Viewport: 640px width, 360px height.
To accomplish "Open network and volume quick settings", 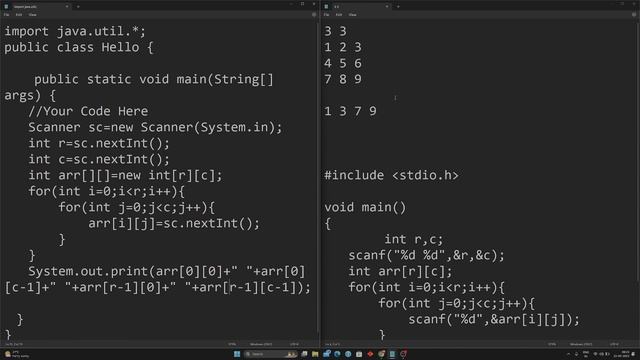I will (x=601, y=354).
